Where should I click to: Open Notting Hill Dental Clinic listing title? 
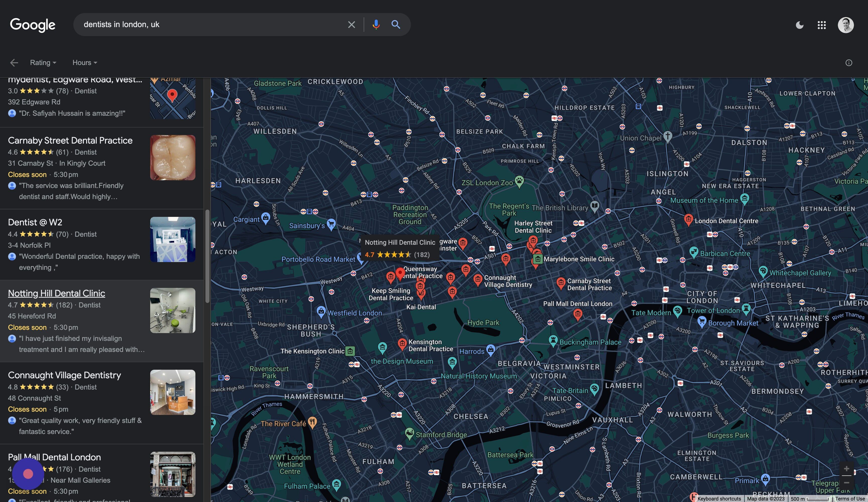pyautogui.click(x=57, y=293)
